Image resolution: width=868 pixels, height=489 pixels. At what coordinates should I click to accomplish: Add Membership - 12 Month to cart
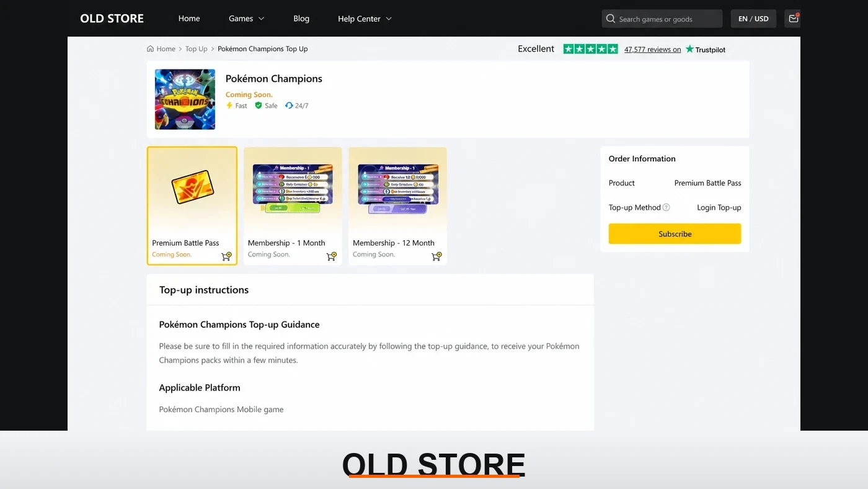(436, 256)
